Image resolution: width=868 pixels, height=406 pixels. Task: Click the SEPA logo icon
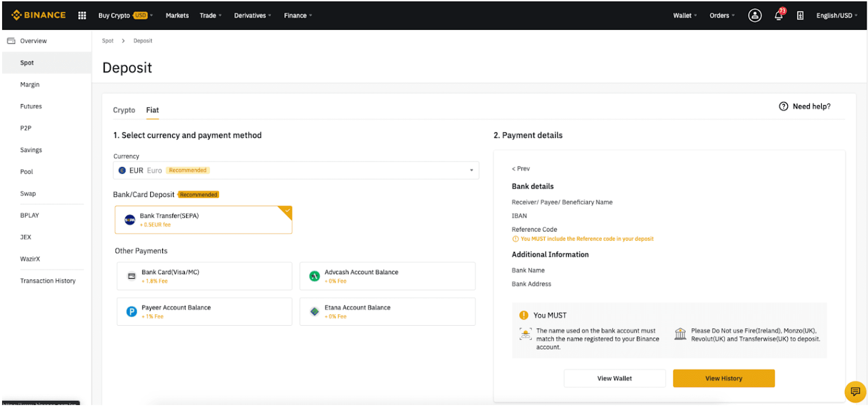(130, 220)
